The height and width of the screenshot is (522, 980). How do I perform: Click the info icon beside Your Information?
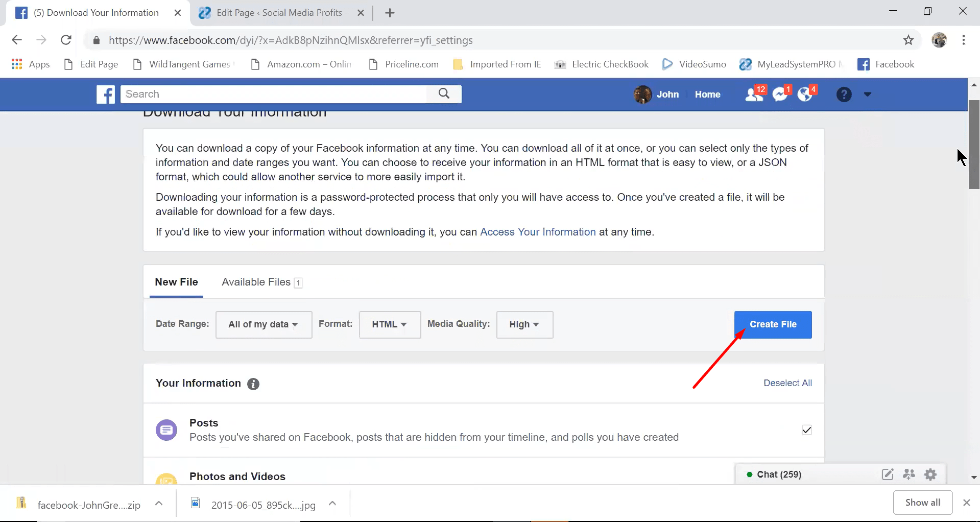[253, 384]
